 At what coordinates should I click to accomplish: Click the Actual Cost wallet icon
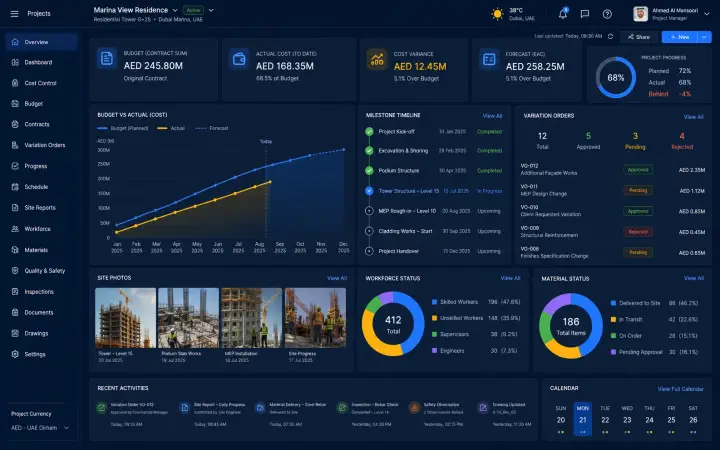coord(239,59)
